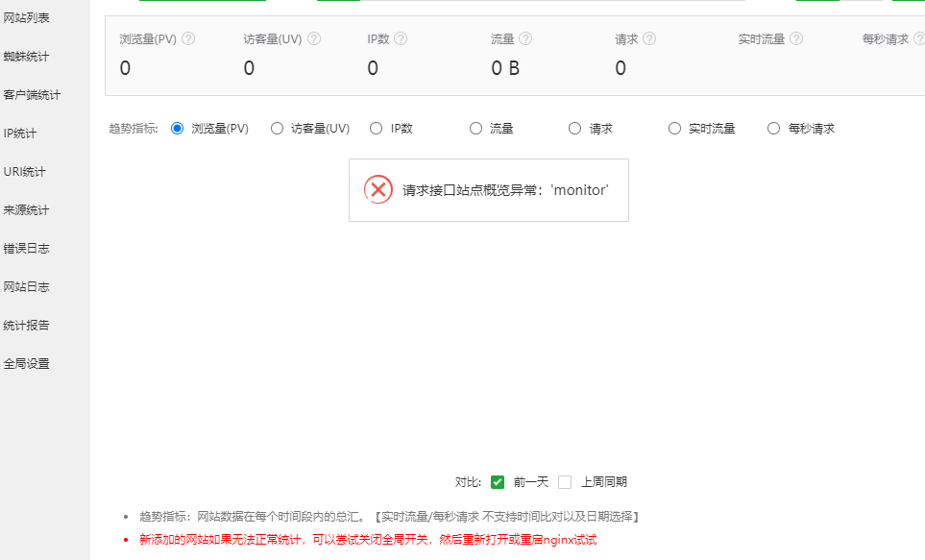Open 统计报告 in the sidebar
This screenshot has width=925, height=560.
point(27,326)
